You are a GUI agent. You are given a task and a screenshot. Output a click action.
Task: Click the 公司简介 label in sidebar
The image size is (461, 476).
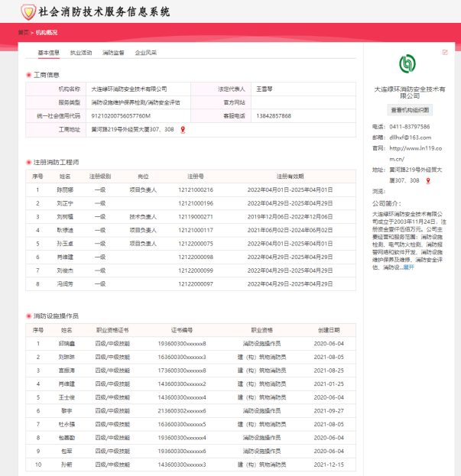387,203
